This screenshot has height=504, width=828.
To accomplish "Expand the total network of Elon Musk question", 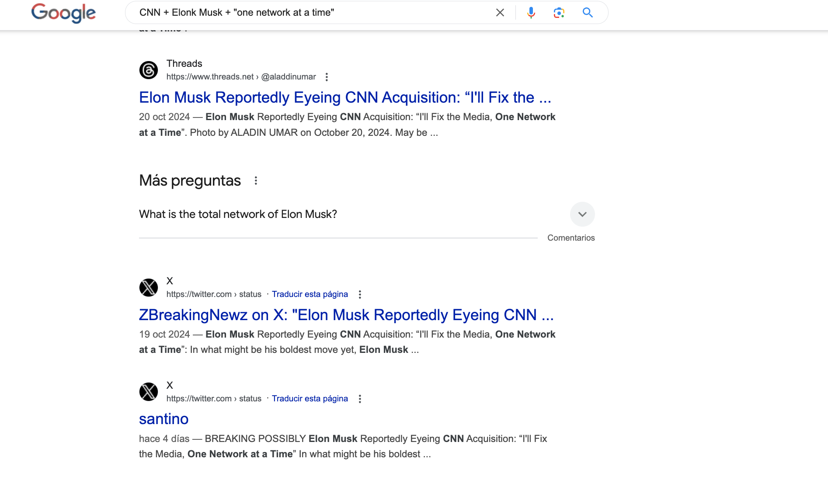I will (582, 214).
